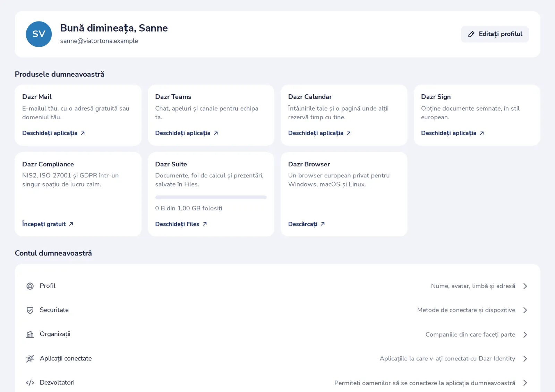Image resolution: width=555 pixels, height=392 pixels.
Task: Click the Dazr Sign external arrow icon
Action: pos(481,133)
